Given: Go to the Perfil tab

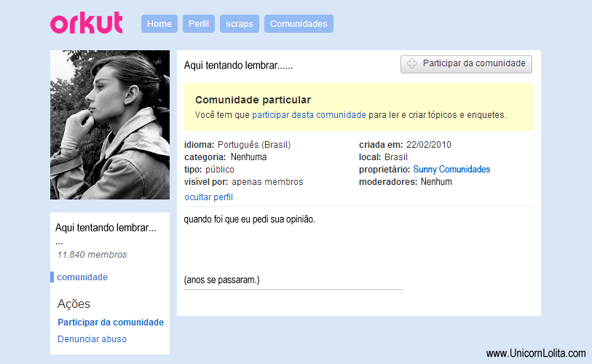Looking at the screenshot, I should 199,24.
